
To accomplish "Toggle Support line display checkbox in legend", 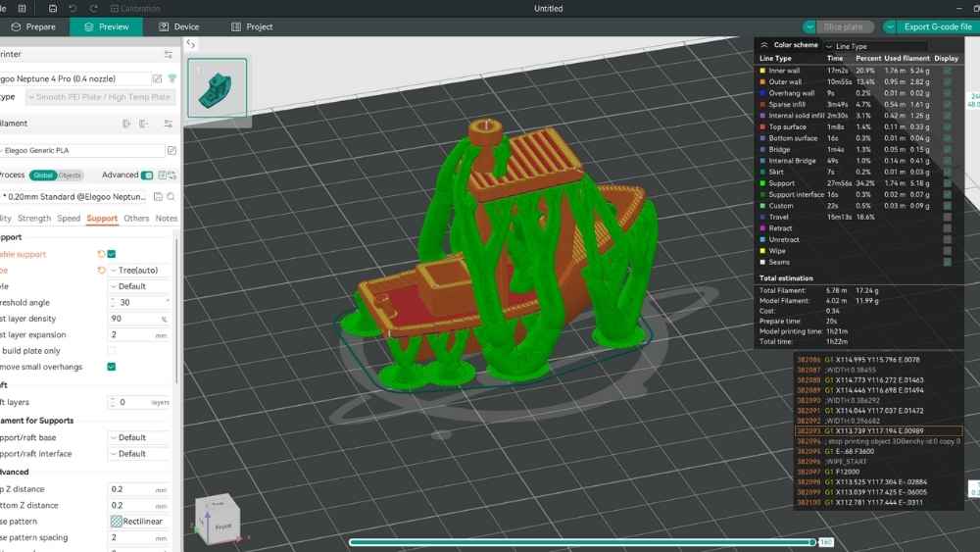I will point(947,183).
